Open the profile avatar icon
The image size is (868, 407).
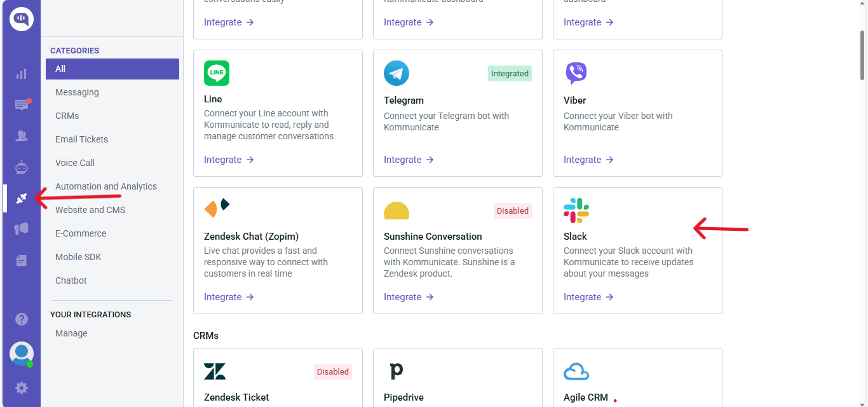pyautogui.click(x=22, y=354)
